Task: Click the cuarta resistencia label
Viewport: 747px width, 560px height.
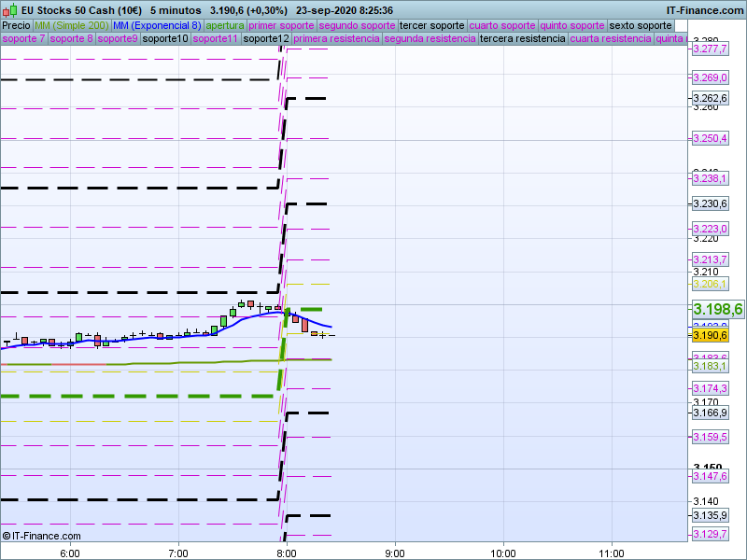Action: click(x=611, y=39)
